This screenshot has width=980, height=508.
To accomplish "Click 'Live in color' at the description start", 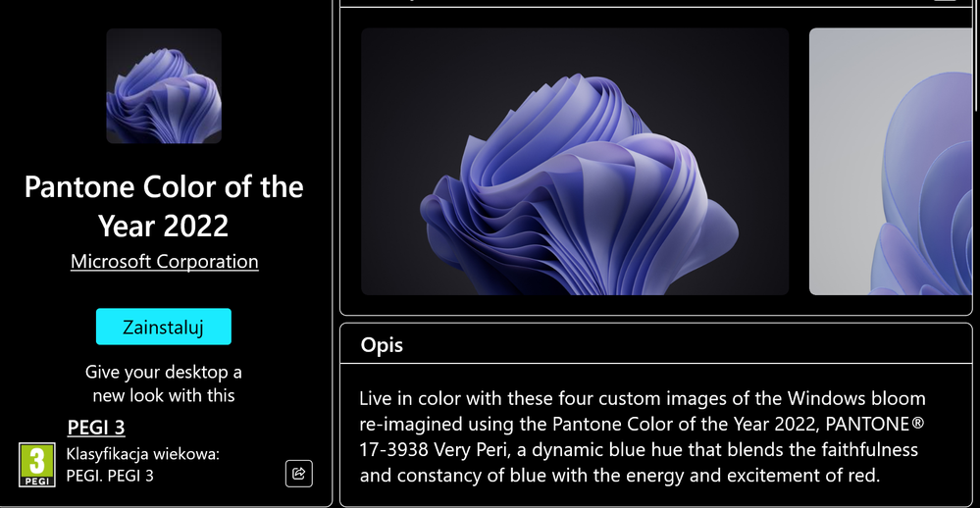I will [406, 399].
